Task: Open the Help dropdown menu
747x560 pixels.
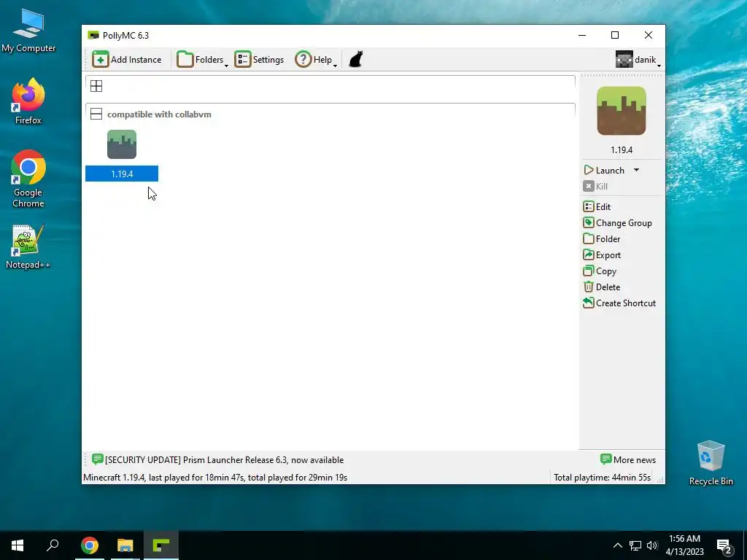Action: pos(317,60)
